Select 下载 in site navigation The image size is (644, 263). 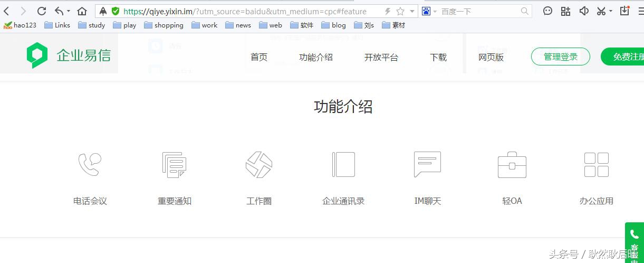(438, 57)
